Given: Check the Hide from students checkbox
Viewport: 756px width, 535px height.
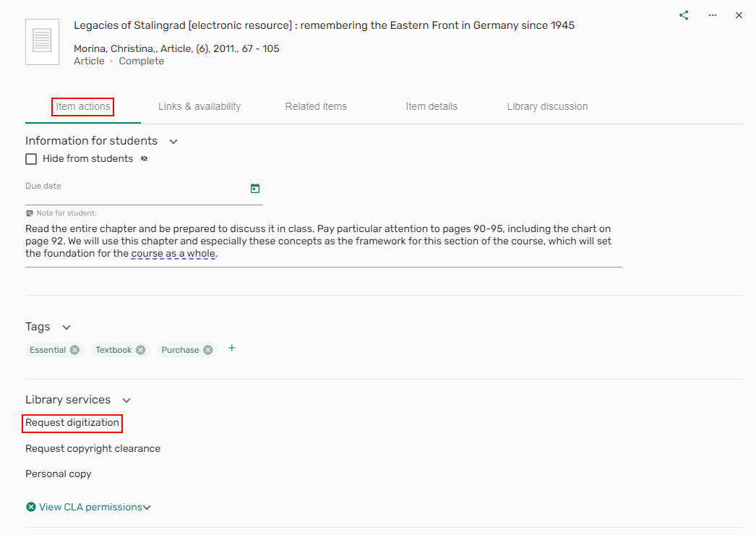Looking at the screenshot, I should (31, 159).
